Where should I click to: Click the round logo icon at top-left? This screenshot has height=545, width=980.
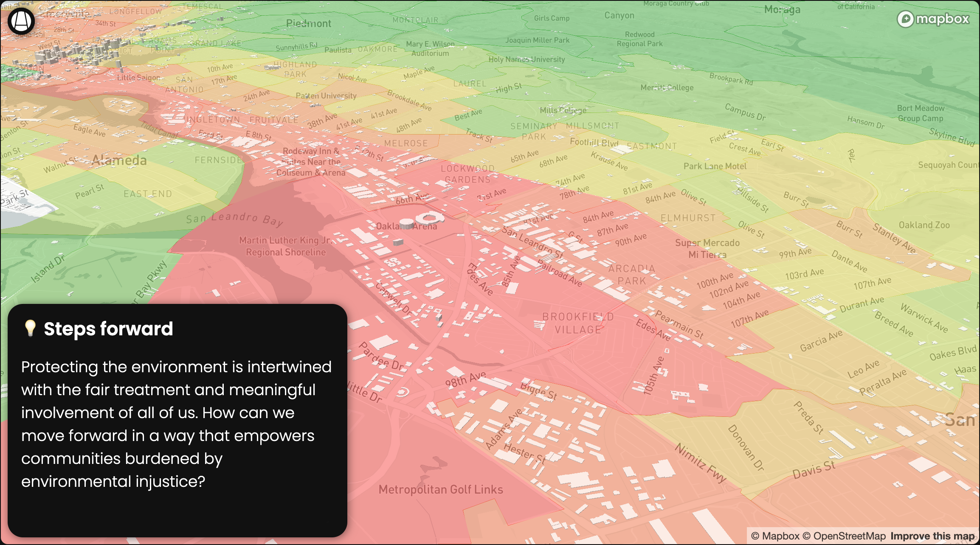21,21
